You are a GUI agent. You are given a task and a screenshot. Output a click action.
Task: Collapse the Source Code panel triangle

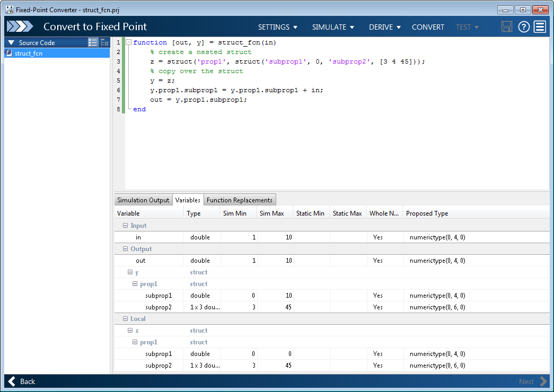click(x=11, y=42)
